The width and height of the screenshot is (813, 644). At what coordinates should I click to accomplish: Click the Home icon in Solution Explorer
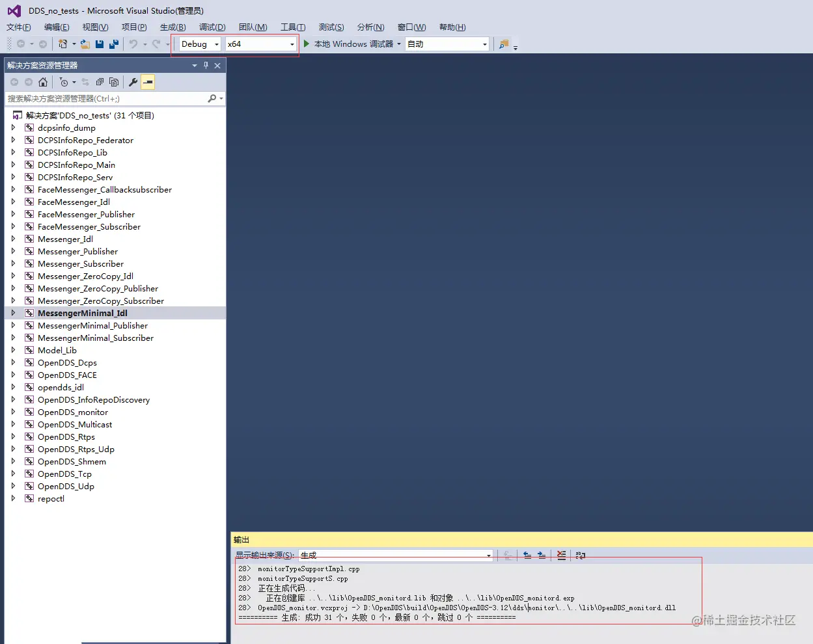coord(44,81)
